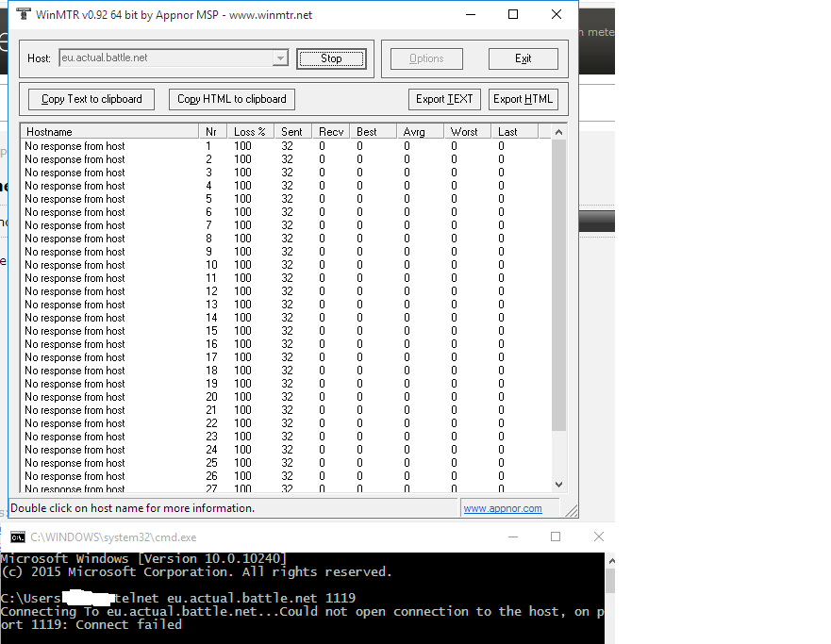This screenshot has height=644, width=831.
Task: Sort by the Hostname column header
Action: point(108,132)
